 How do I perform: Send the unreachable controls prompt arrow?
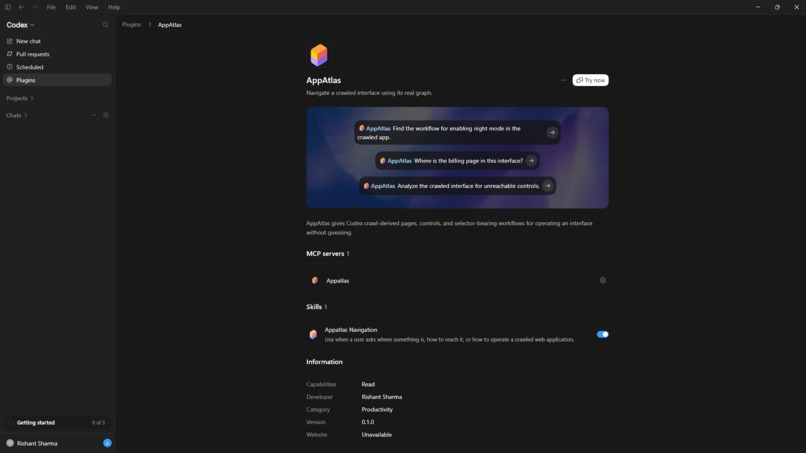point(547,186)
